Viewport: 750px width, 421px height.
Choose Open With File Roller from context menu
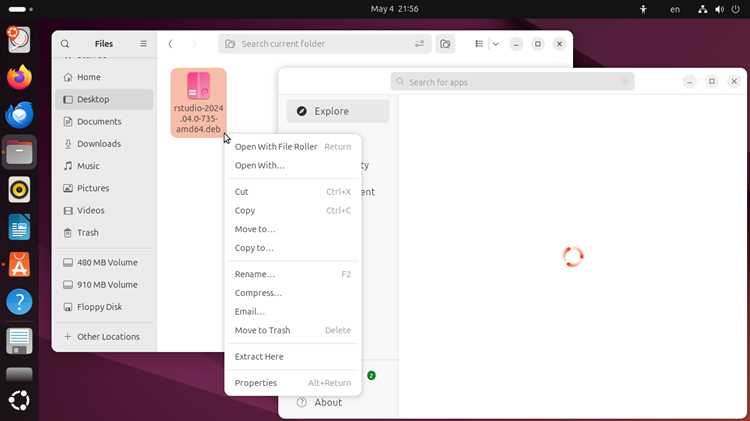[x=293, y=147]
